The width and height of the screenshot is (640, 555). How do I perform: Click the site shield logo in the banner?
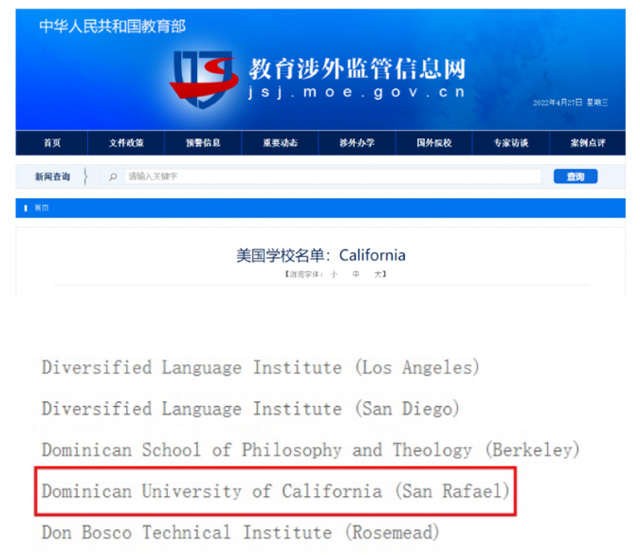click(x=204, y=79)
